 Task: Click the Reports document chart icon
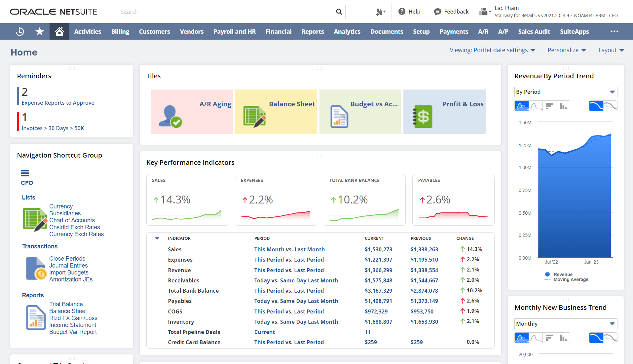pos(36,318)
